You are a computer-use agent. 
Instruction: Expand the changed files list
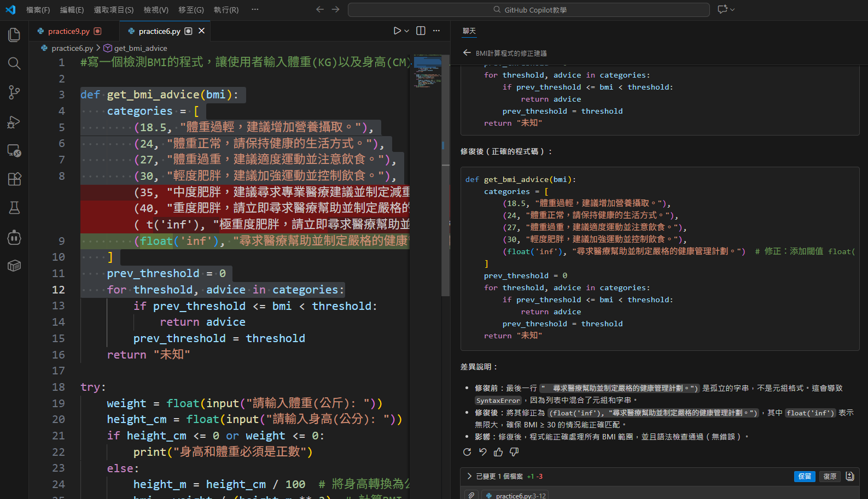469,477
